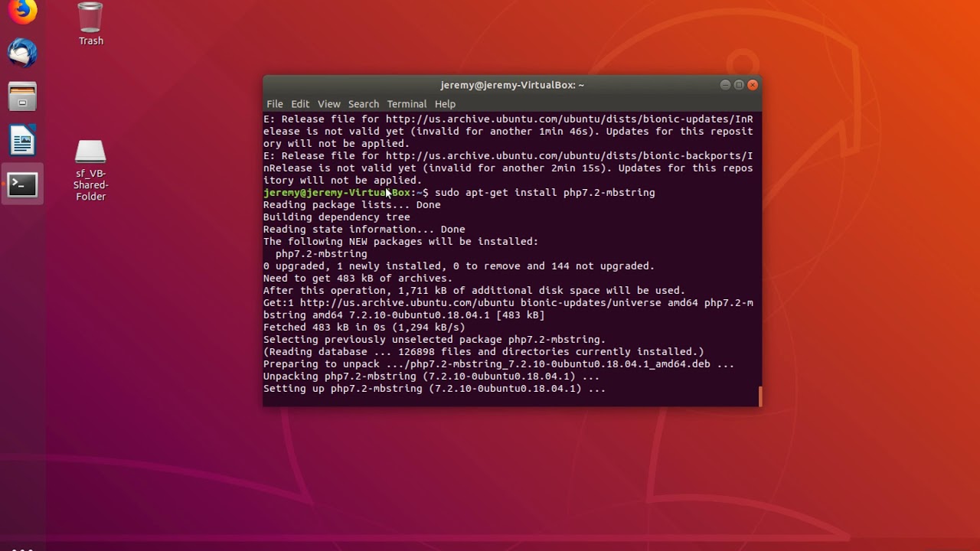Click 'The following NEW packages will be installed:' line
Viewport: 980px width, 551px height.
coord(401,242)
